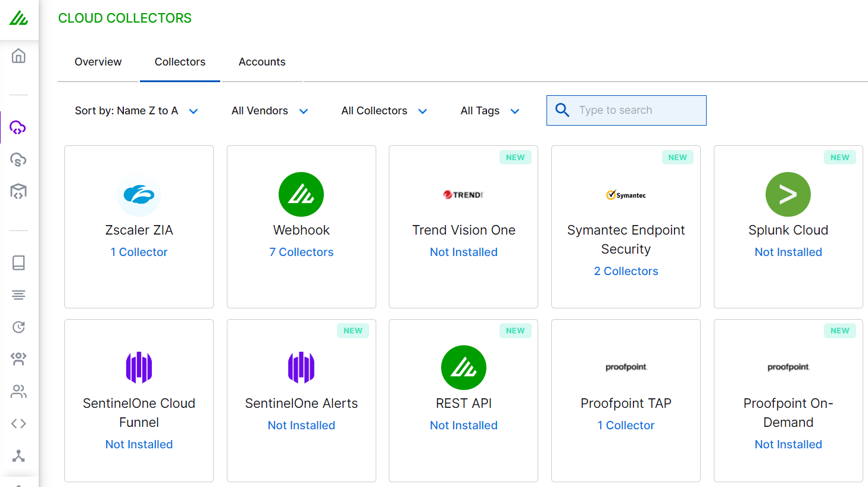The height and width of the screenshot is (487, 868).
Task: Select the SentinelOne Alerts title
Action: coord(301,403)
